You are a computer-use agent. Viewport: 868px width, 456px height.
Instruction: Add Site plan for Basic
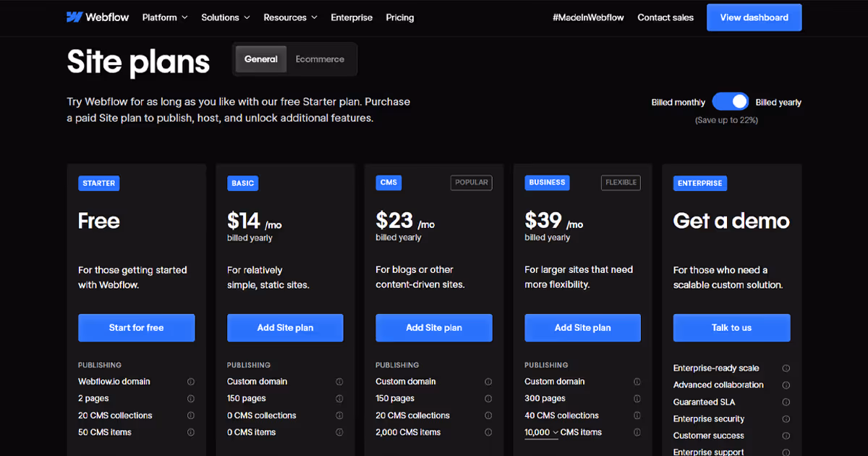pyautogui.click(x=285, y=328)
